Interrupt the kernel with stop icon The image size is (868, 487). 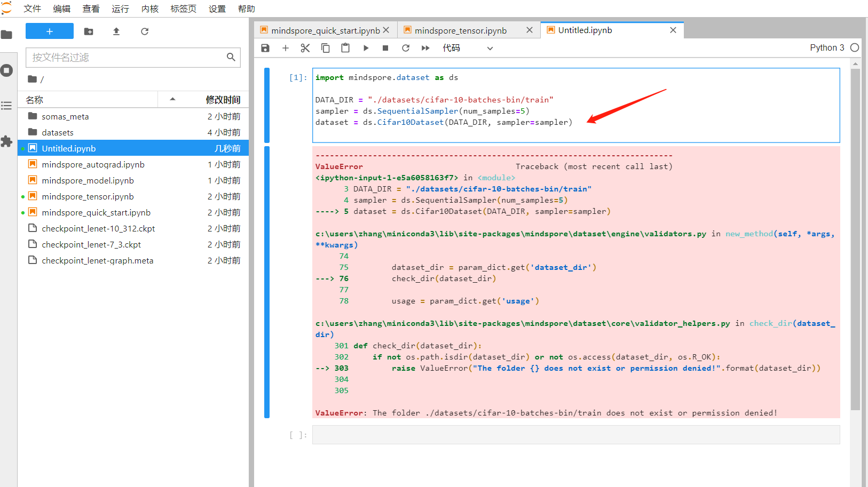tap(385, 48)
